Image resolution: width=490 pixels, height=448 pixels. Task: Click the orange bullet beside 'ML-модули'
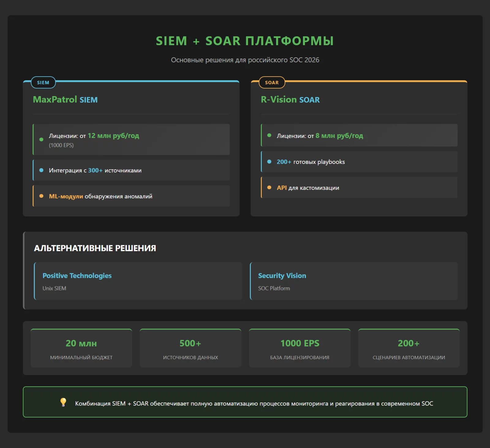tap(41, 196)
